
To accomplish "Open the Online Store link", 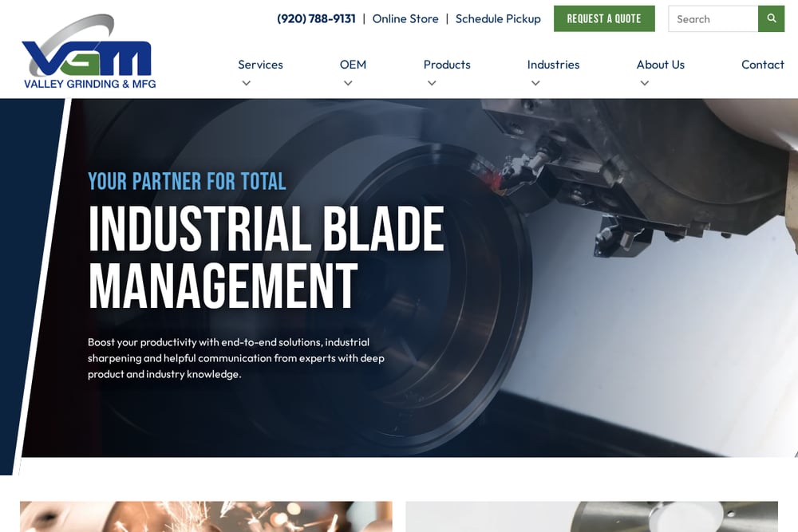I will click(405, 19).
